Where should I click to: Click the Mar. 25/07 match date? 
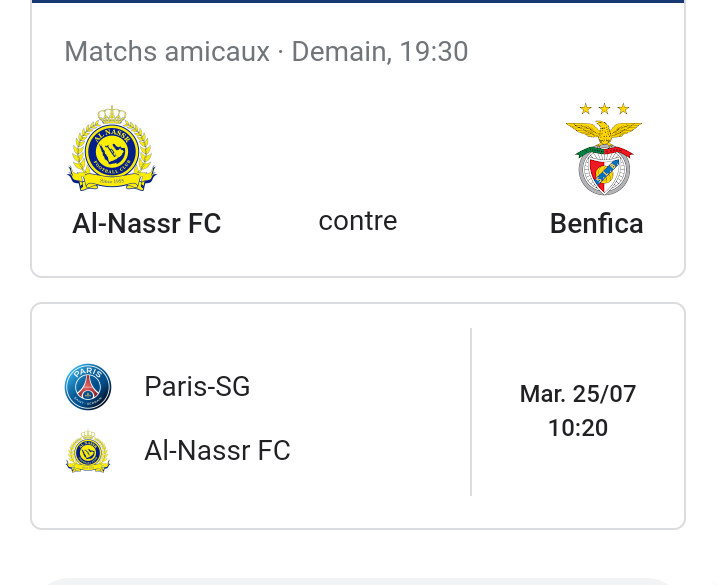pos(578,394)
